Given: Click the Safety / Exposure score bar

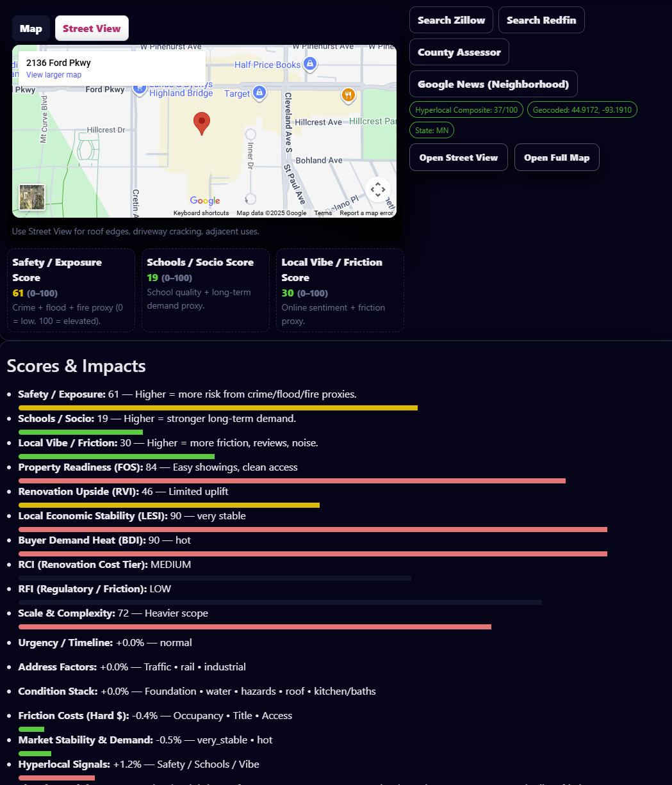Looking at the screenshot, I should 218,408.
